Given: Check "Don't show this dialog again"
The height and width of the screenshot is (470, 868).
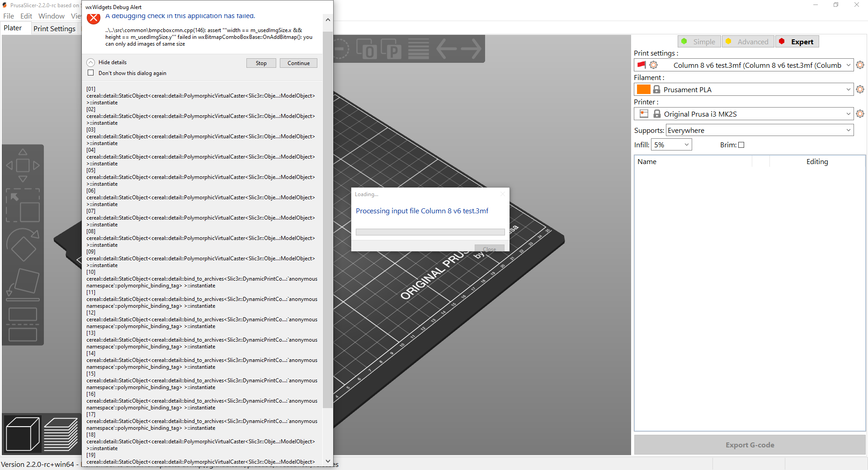Looking at the screenshot, I should tap(90, 73).
